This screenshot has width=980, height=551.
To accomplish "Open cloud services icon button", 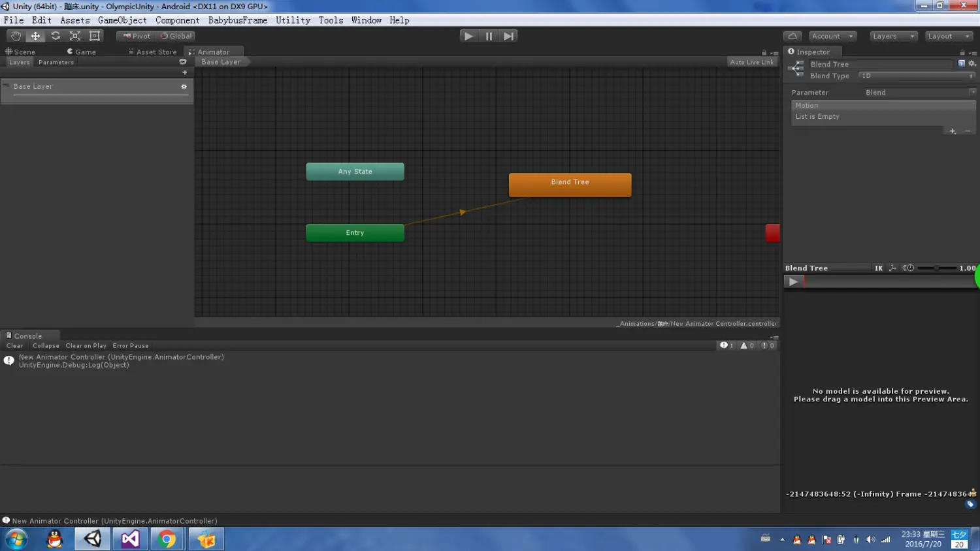I will [792, 36].
